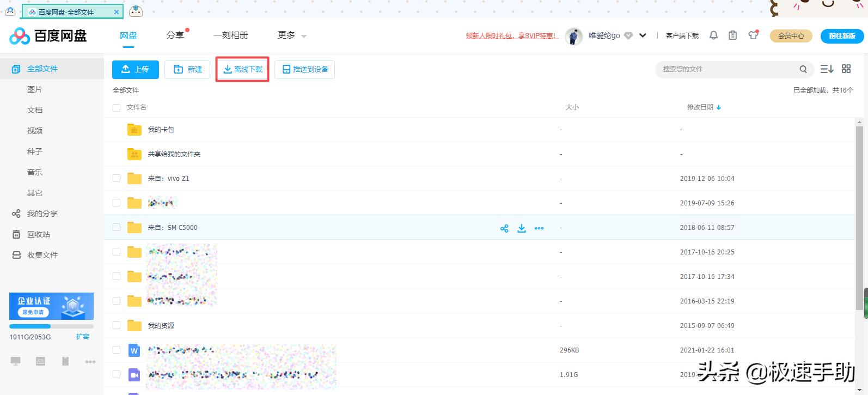Click the 上传 upload button

pyautogui.click(x=136, y=69)
